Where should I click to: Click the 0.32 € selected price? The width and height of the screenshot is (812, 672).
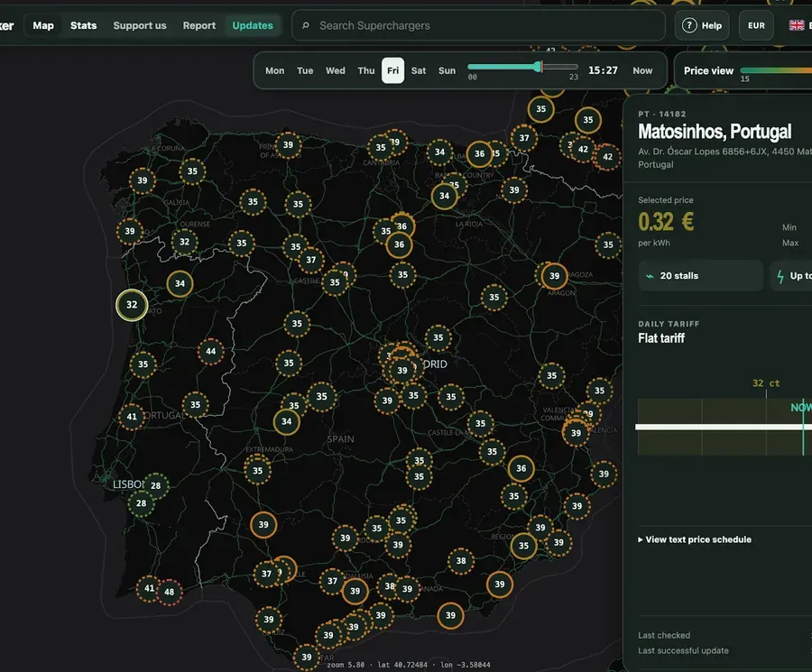click(x=666, y=222)
